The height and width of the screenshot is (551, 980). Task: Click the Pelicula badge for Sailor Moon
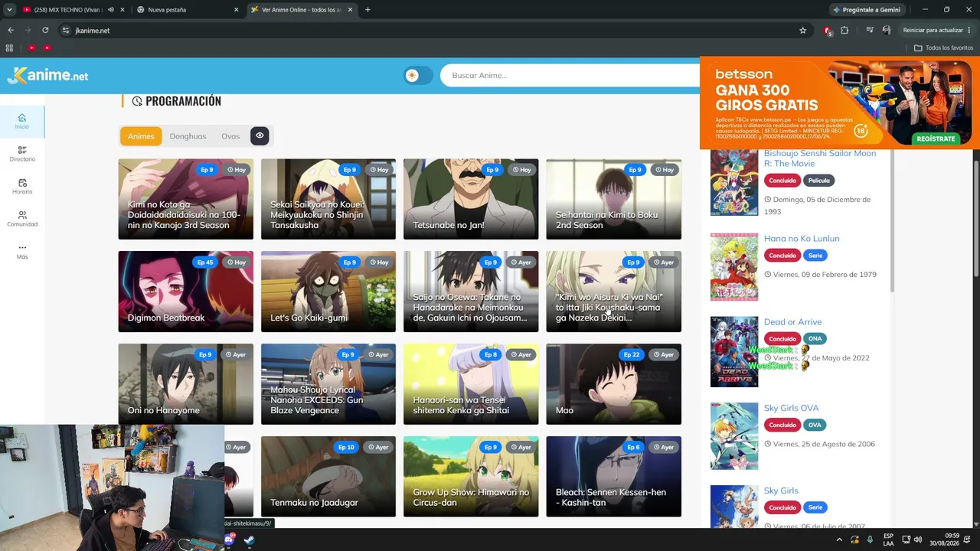coord(819,181)
